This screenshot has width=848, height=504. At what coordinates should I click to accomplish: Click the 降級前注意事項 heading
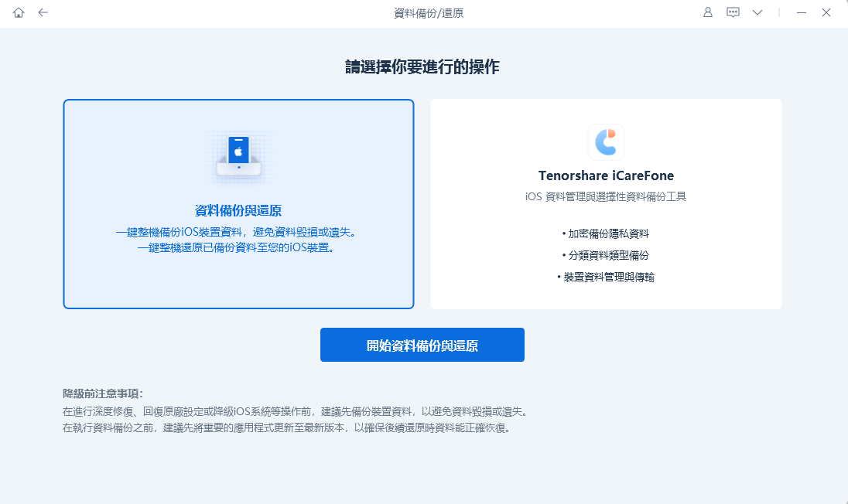pos(103,393)
